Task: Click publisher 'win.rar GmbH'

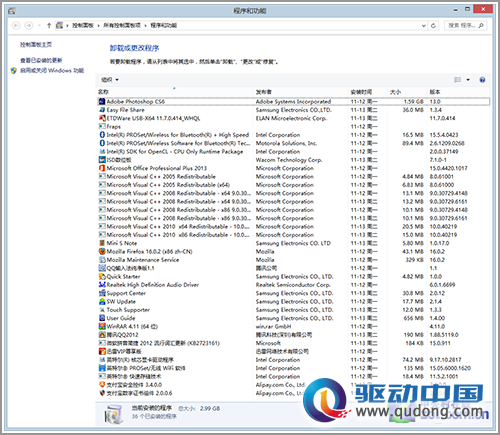Action: coord(273,326)
